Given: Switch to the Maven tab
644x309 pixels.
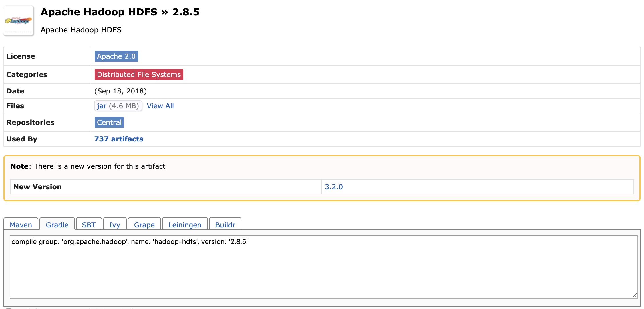Looking at the screenshot, I should tap(21, 225).
